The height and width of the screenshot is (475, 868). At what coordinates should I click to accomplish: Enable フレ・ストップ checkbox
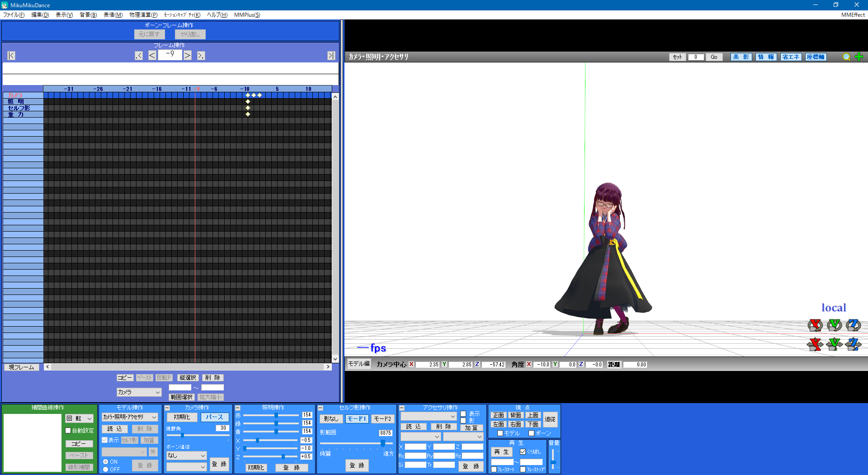tap(523, 470)
